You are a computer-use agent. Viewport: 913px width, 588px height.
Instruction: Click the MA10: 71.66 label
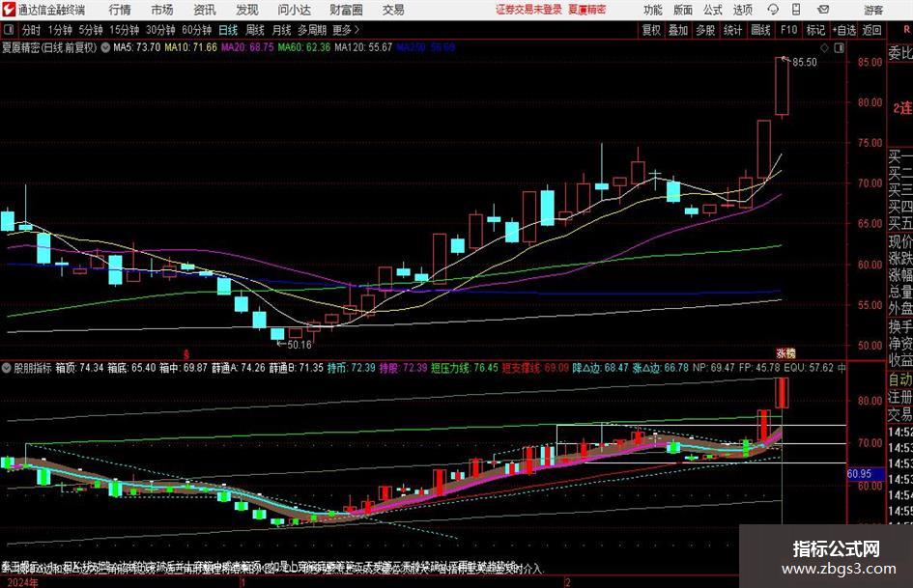point(190,47)
